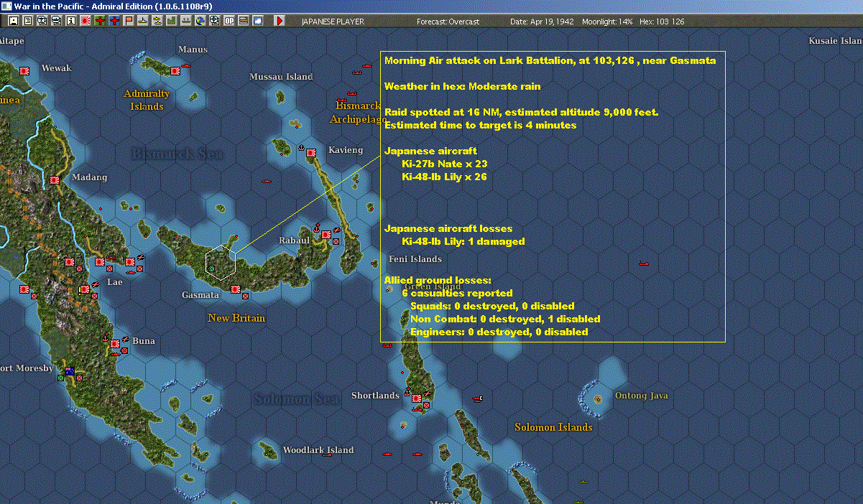Select the Japanese base flag at Wewak
This screenshot has width=863, height=504.
(24, 71)
